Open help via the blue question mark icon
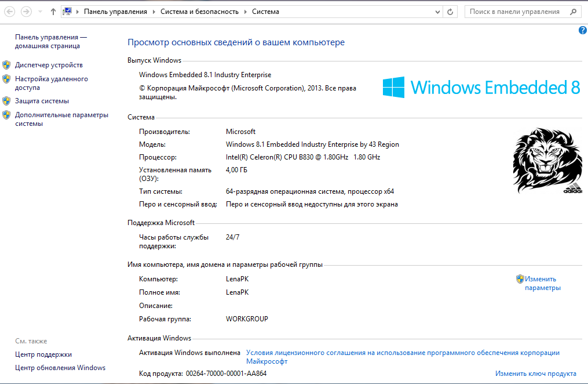 point(582,30)
